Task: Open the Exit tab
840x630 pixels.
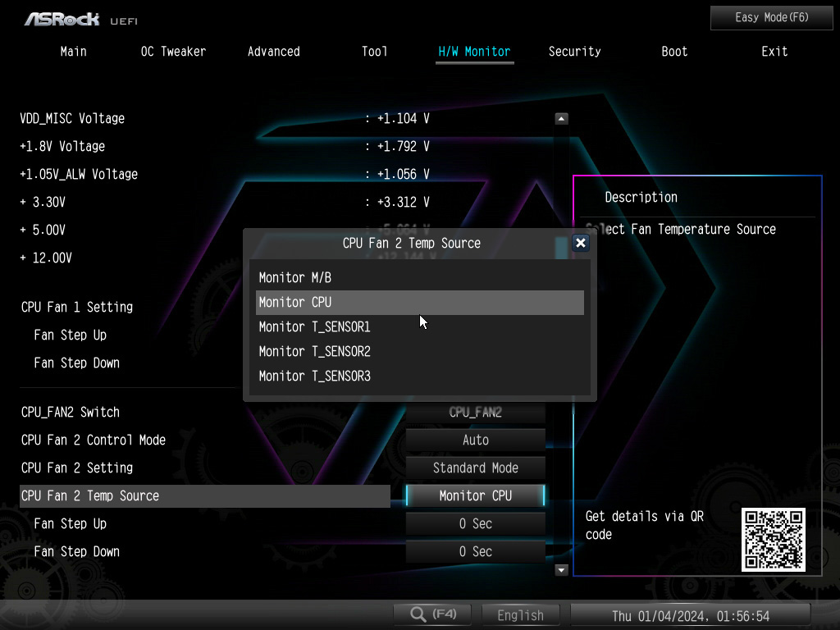Action: (774, 52)
